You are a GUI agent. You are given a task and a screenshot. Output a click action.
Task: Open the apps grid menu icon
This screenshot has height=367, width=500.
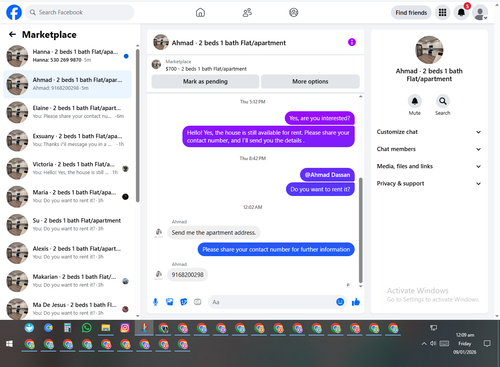(442, 13)
